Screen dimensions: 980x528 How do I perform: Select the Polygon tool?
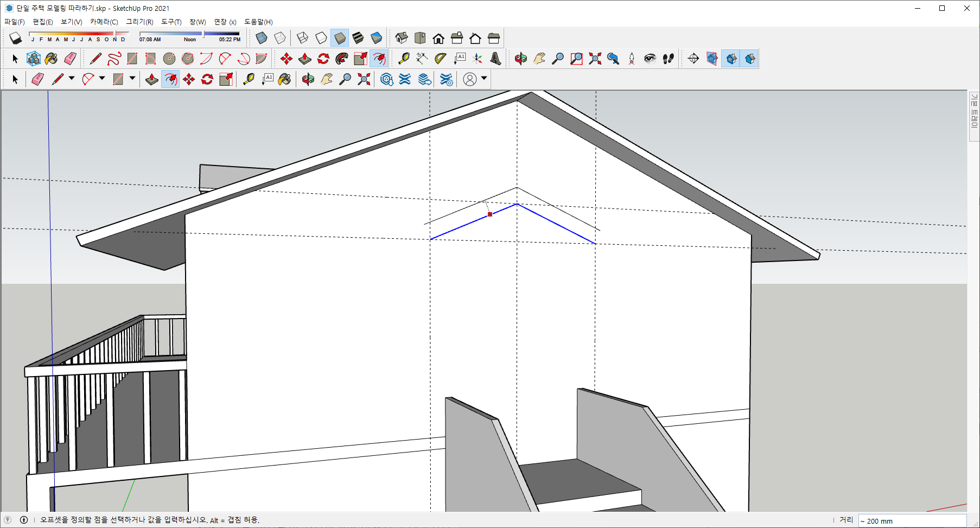188,59
